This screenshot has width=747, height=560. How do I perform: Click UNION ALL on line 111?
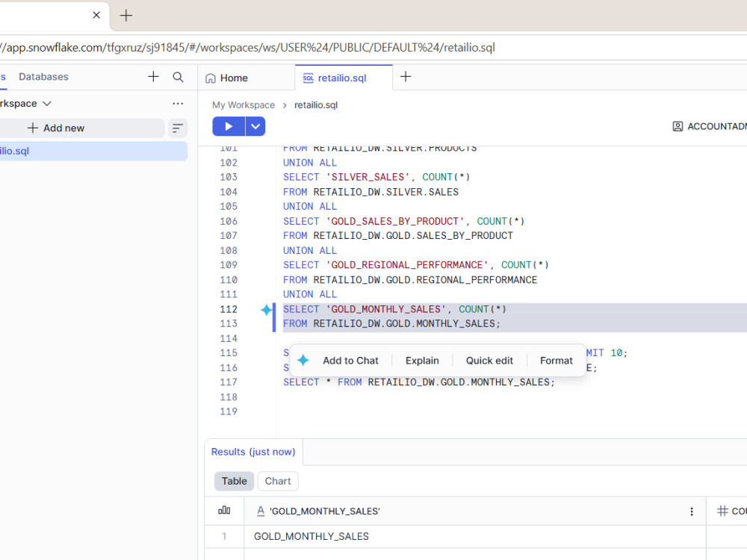(x=310, y=295)
